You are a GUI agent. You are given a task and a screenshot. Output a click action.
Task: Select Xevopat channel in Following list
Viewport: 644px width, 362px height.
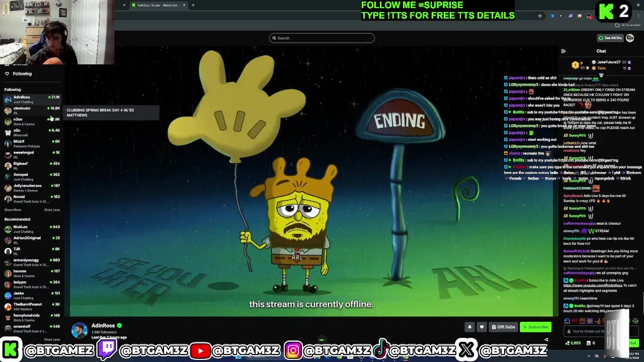(x=32, y=176)
